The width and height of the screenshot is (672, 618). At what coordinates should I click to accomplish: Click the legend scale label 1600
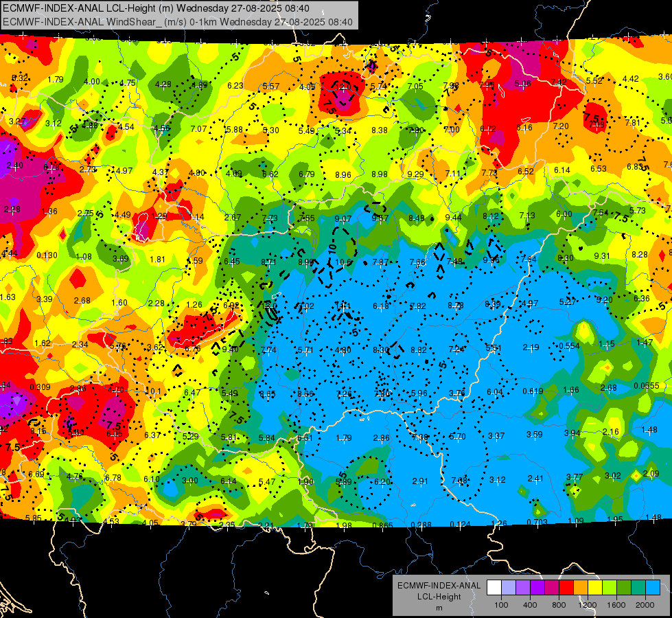pos(616,605)
